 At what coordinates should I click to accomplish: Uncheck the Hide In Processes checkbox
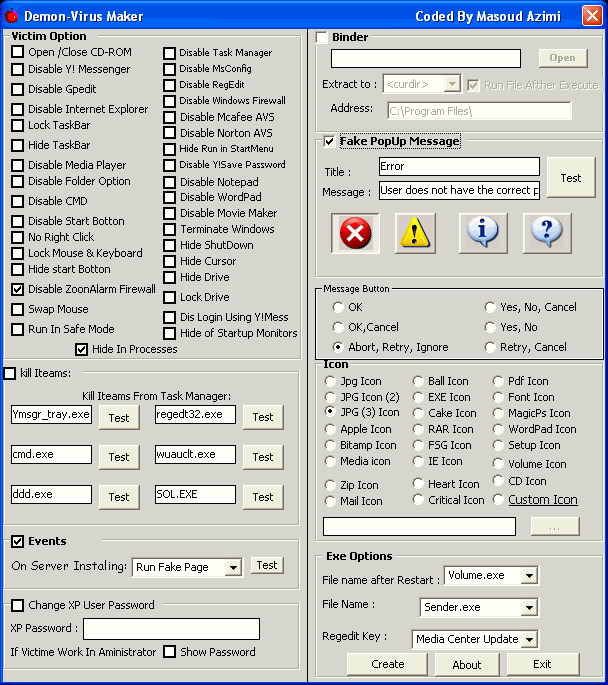tap(82, 349)
